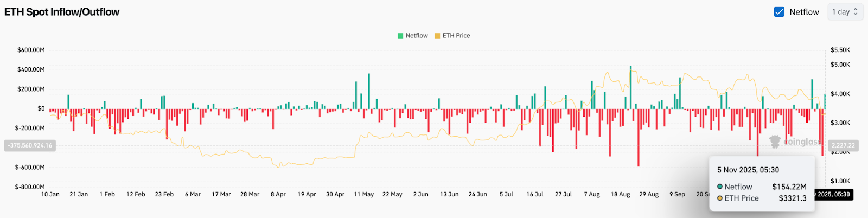The image size is (868, 218).
Task: Click the yellow ETH Price legend swatch
Action: 437,36
